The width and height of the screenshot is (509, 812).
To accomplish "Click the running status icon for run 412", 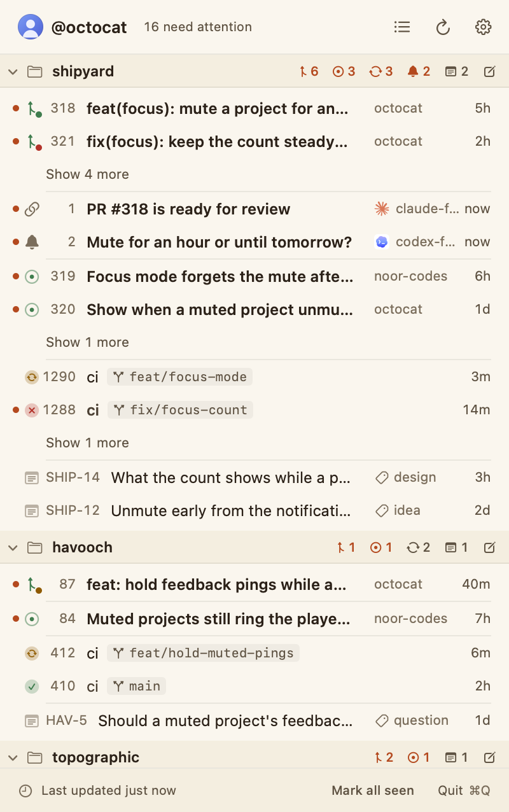I will pos(32,653).
